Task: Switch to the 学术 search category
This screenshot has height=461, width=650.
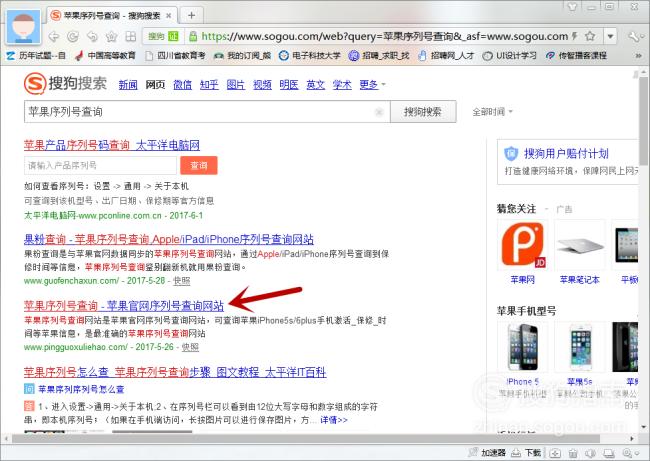Action: 342,85
